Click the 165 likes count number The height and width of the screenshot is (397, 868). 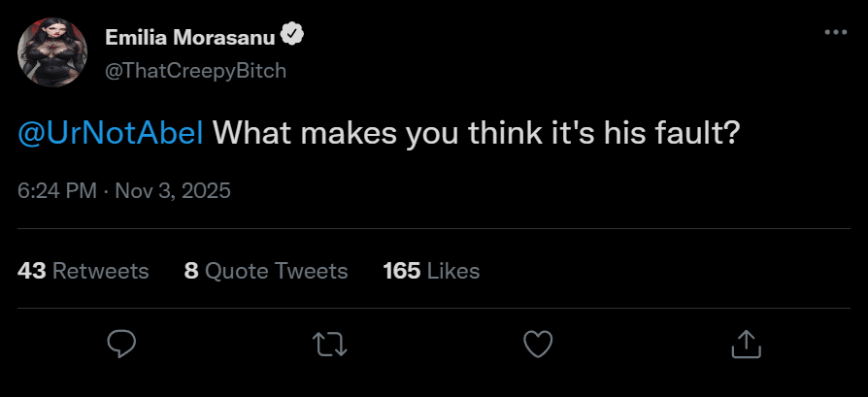coord(401,271)
